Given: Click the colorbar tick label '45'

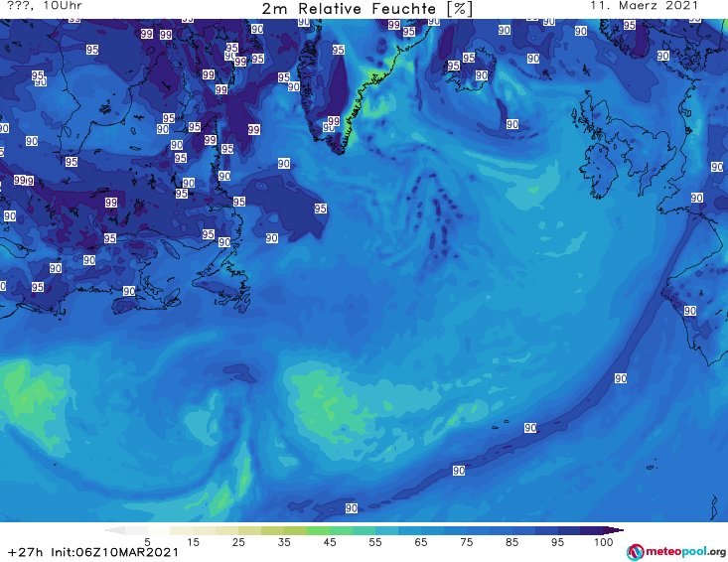Looking at the screenshot, I should click(329, 541).
